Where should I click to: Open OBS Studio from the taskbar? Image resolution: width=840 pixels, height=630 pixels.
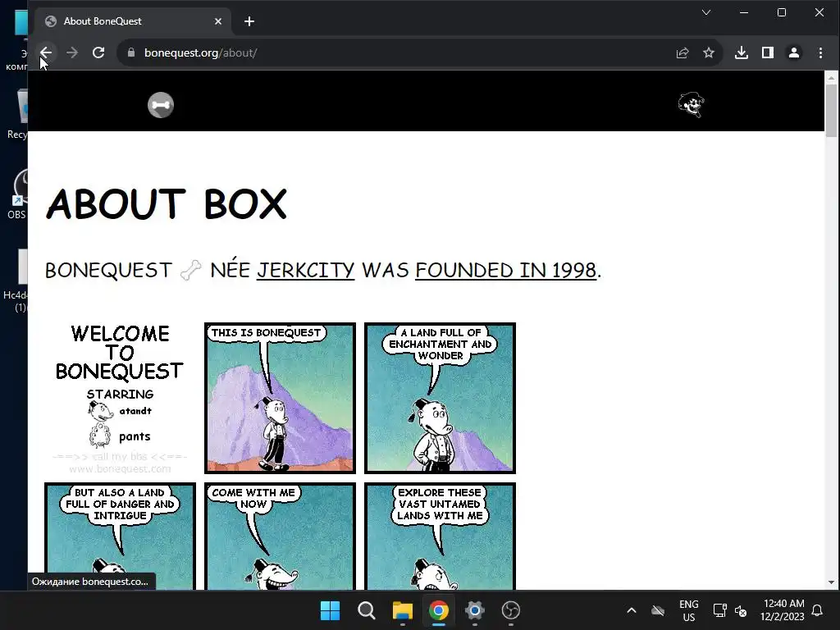(x=511, y=610)
